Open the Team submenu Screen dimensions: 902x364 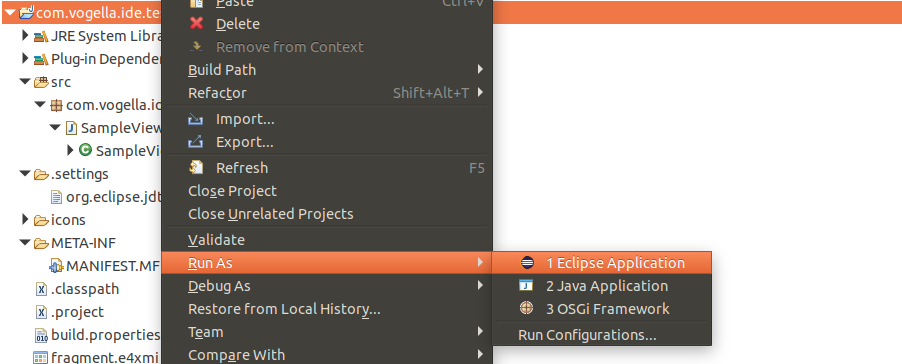(x=327, y=332)
